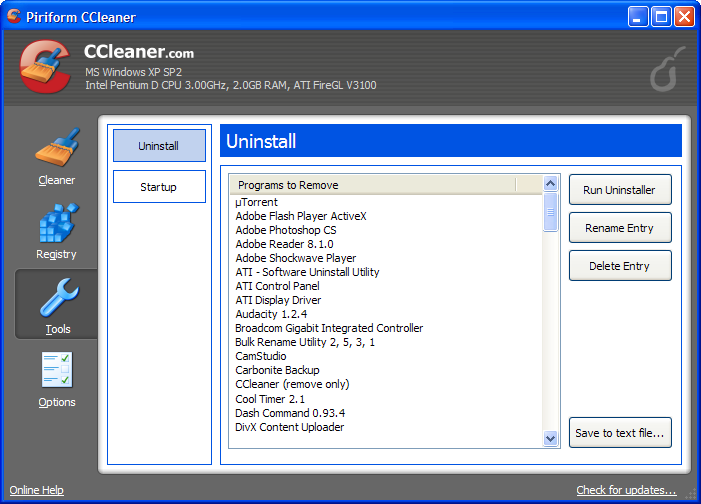Select DivX Content Uploader entry

[x=290, y=427]
